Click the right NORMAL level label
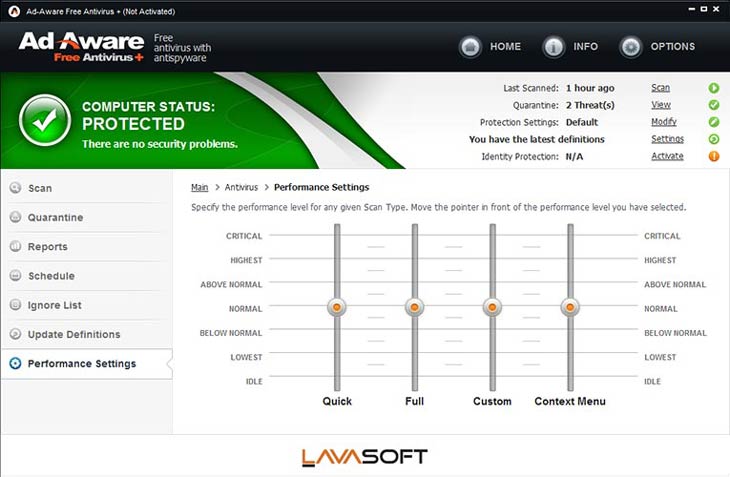The image size is (730, 477). point(661,309)
